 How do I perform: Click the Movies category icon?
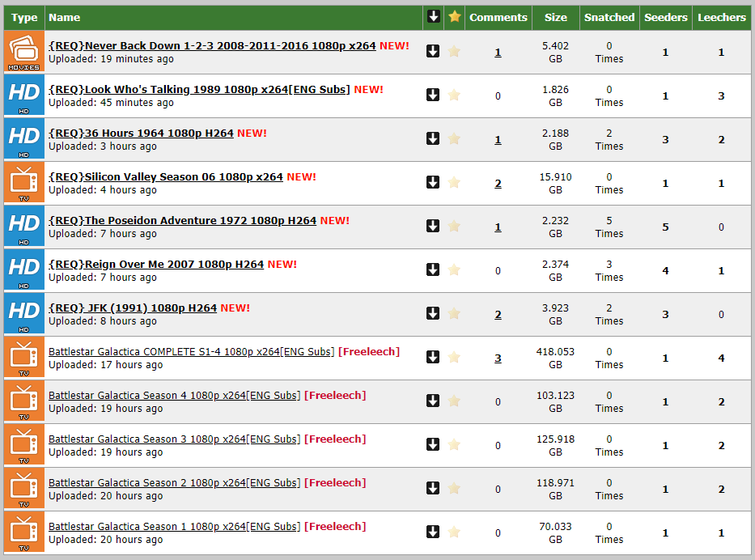click(23, 52)
